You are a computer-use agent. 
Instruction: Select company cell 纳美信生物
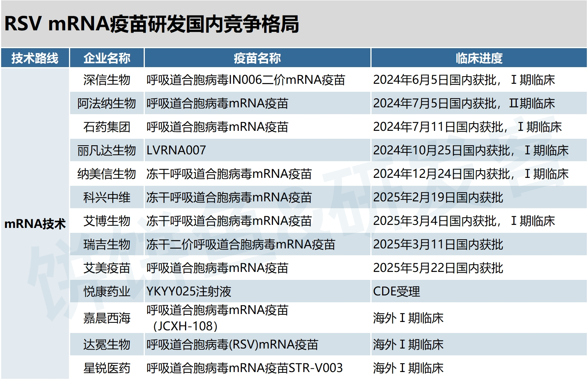point(107,174)
